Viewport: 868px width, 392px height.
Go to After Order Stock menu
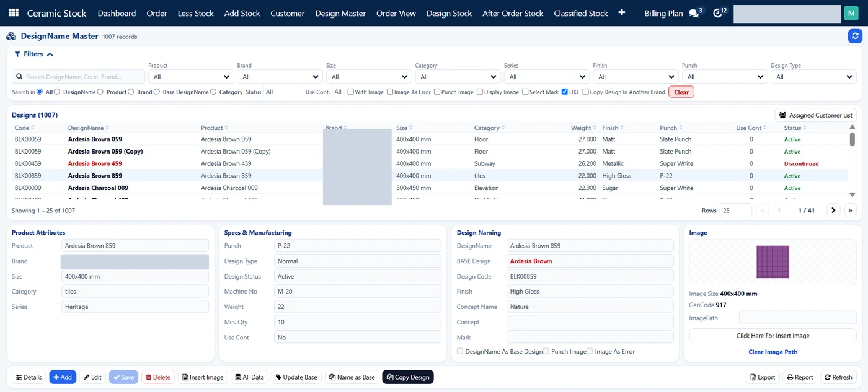click(x=513, y=13)
